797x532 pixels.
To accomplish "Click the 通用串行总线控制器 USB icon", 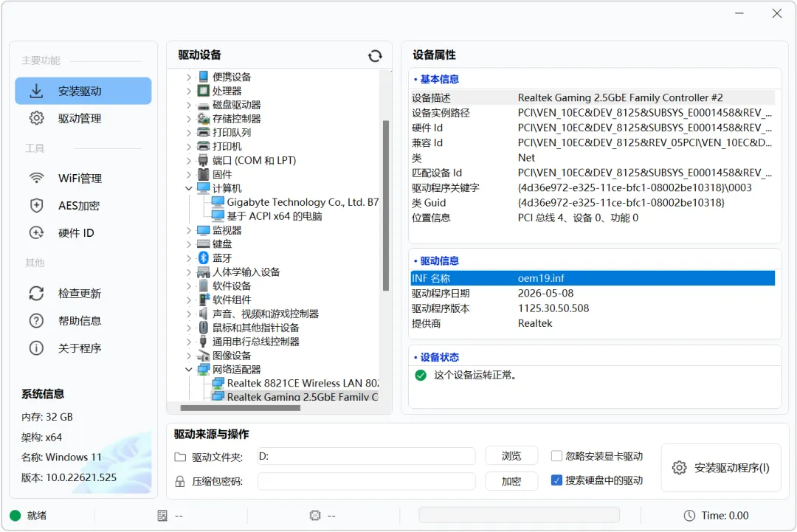I will [204, 342].
